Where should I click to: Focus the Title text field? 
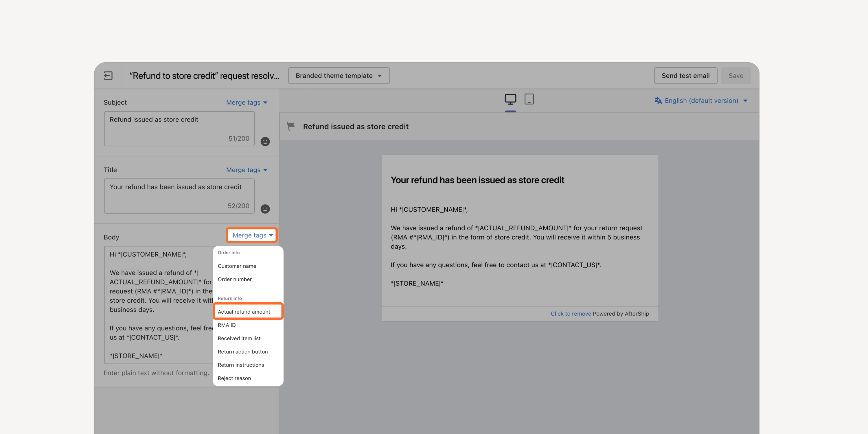(x=179, y=196)
